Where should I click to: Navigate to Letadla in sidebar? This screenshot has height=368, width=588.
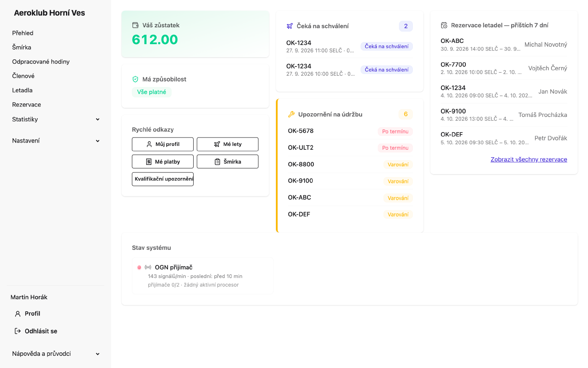pos(22,90)
